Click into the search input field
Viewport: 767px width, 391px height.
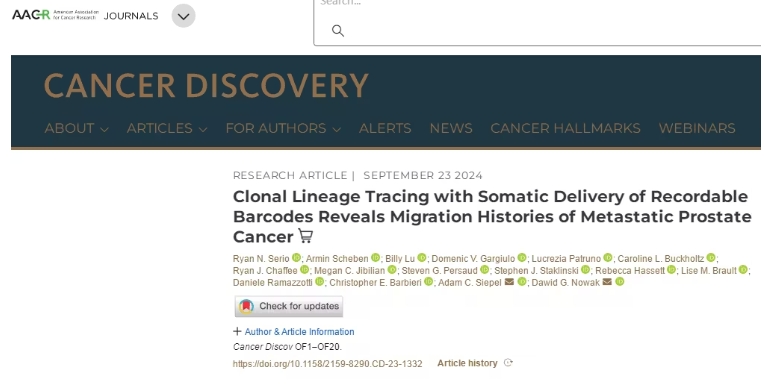pyautogui.click(x=537, y=20)
